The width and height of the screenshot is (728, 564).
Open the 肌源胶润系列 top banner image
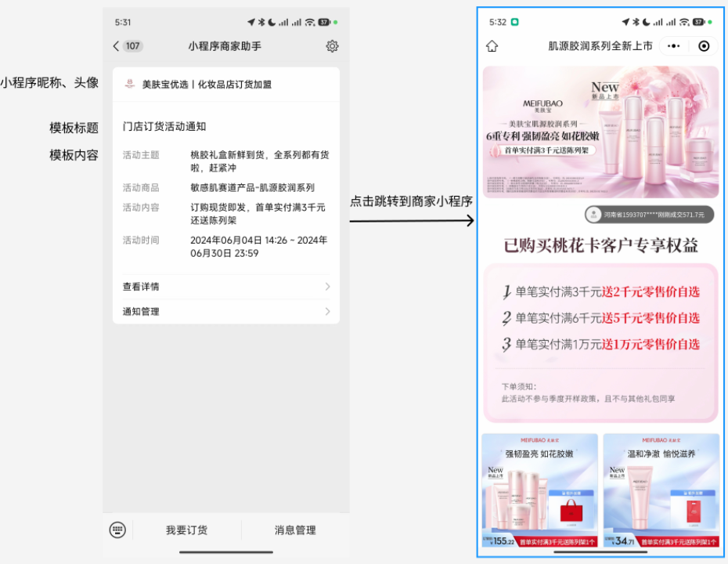[600, 132]
